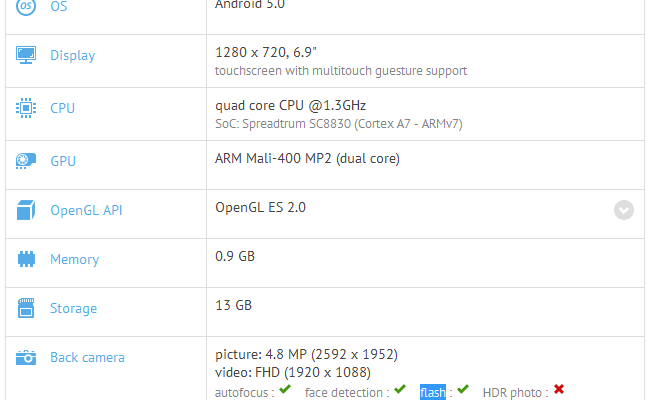Click the Memory row label
This screenshot has width=650, height=400.
[x=74, y=260]
